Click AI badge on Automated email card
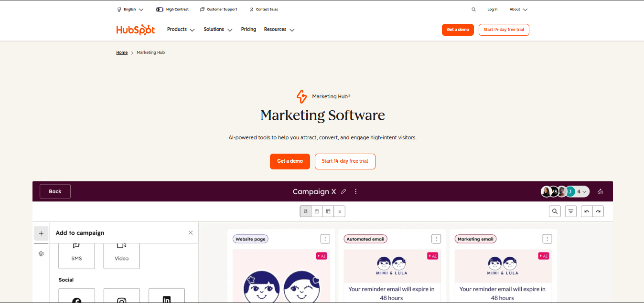 (432, 256)
